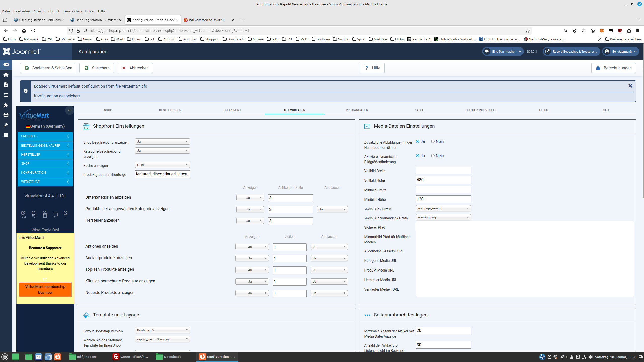Switch to the PREISANGABEN tab
This screenshot has height=362, width=644.
point(357,110)
